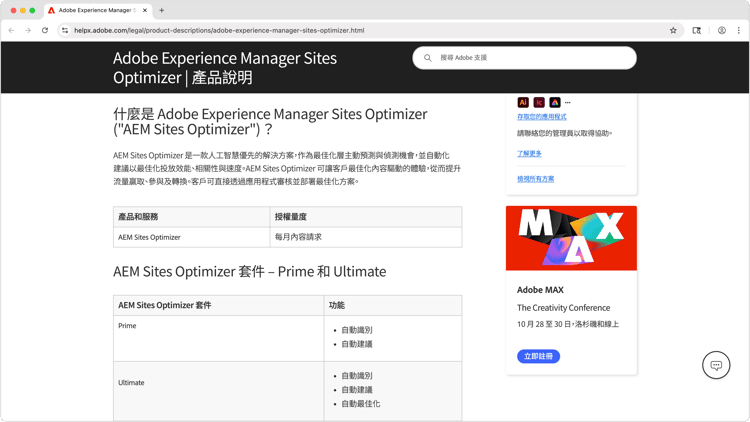Click the InCopy Ic app icon
750x422 pixels.
(x=539, y=102)
